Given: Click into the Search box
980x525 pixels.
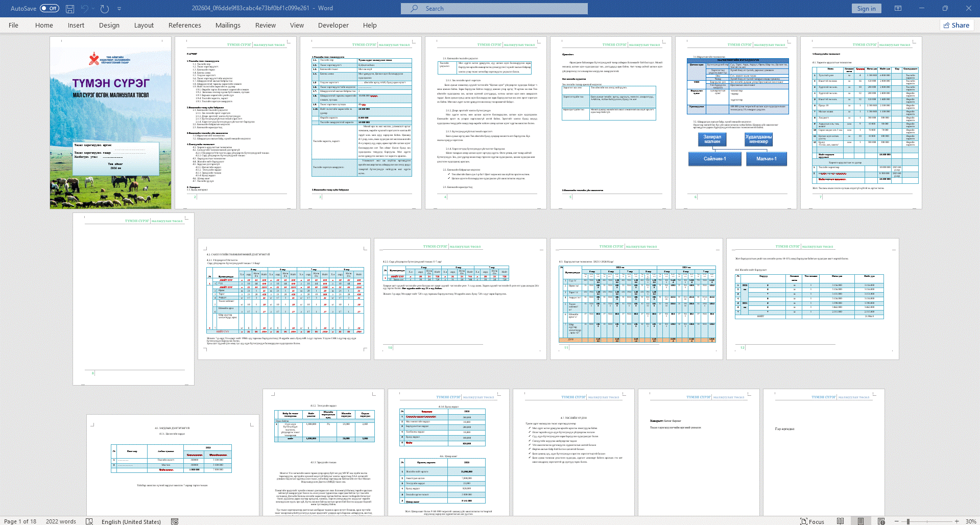Looking at the screenshot, I should coord(494,8).
